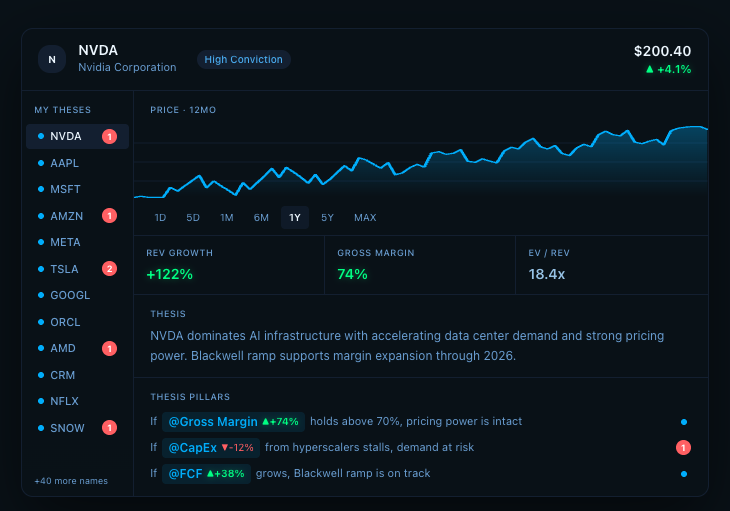
Task: Open the GOOGL thesis
Action: pyautogui.click(x=77, y=296)
